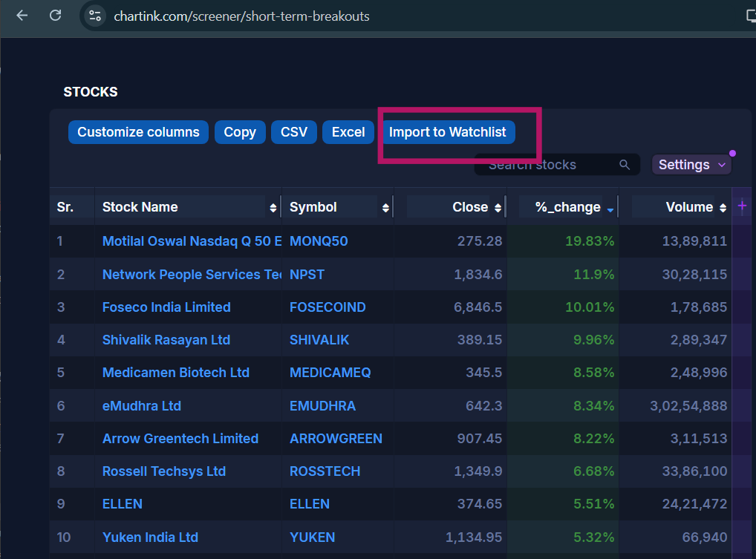Click the STOCKS section heading

(91, 92)
